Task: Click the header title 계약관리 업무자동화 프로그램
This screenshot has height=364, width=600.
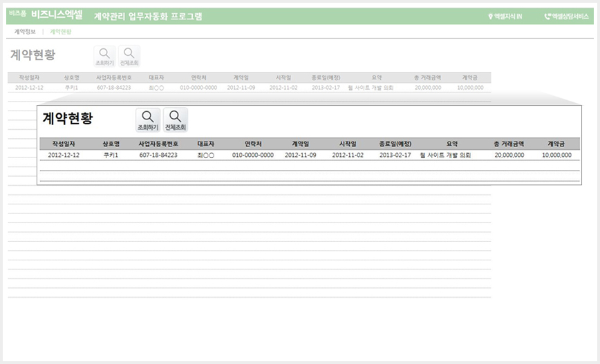Action: coord(148,17)
